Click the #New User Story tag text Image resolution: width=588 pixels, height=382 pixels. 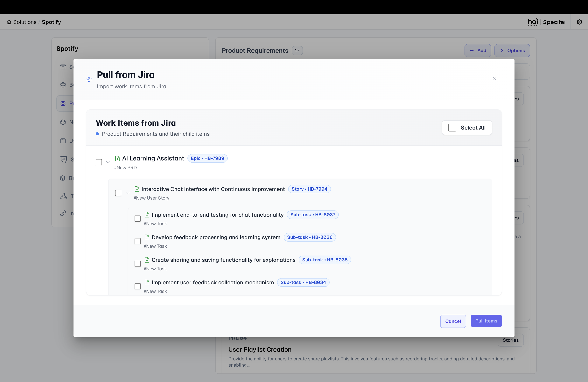pos(151,198)
